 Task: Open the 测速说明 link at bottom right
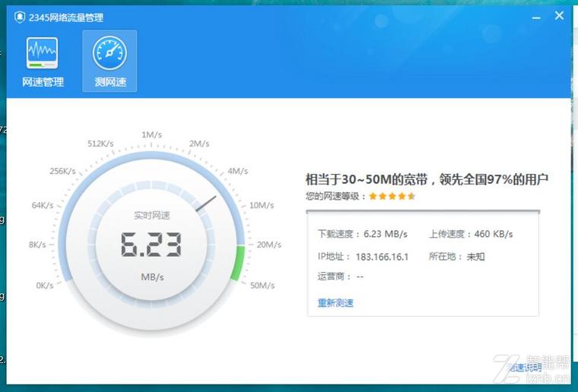(x=525, y=367)
